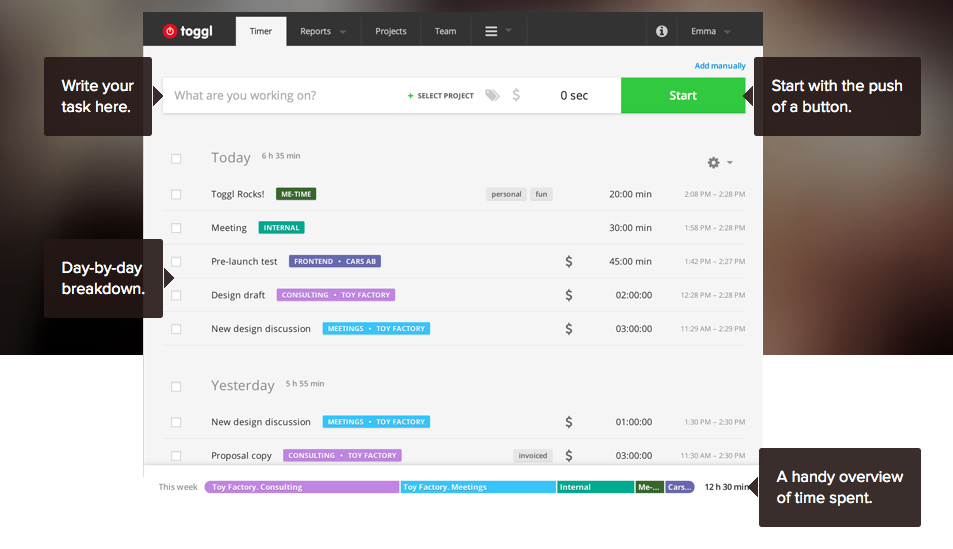Click the 20:00 min duration
Viewport: 953px width, 549px height.
[x=630, y=195]
